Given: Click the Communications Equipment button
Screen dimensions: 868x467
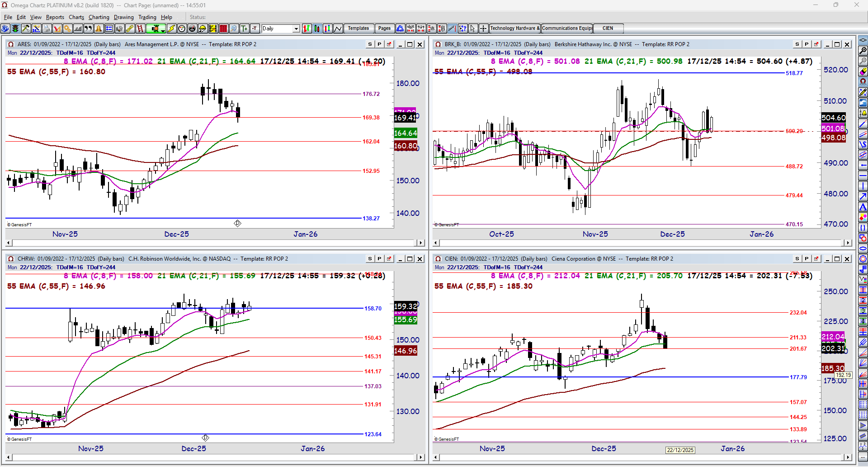Looking at the screenshot, I should pos(567,29).
